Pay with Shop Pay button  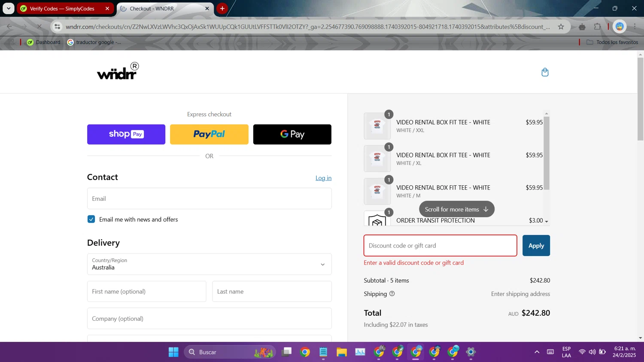point(126,134)
